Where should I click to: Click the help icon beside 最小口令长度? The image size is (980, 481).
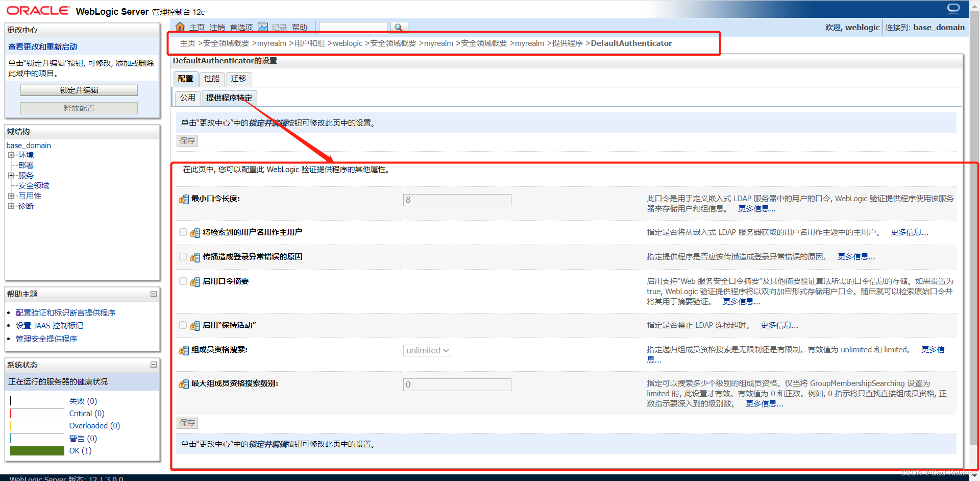[183, 200]
